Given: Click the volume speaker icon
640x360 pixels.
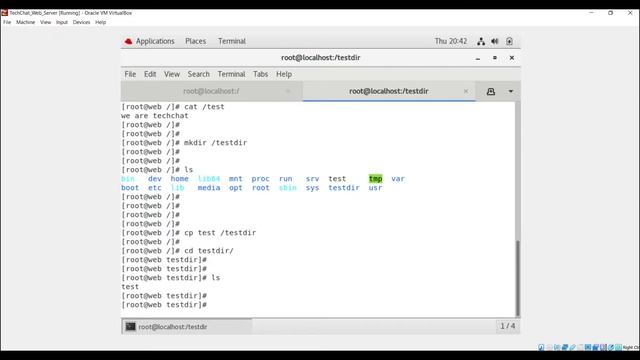Looking at the screenshot, I should (495, 41).
